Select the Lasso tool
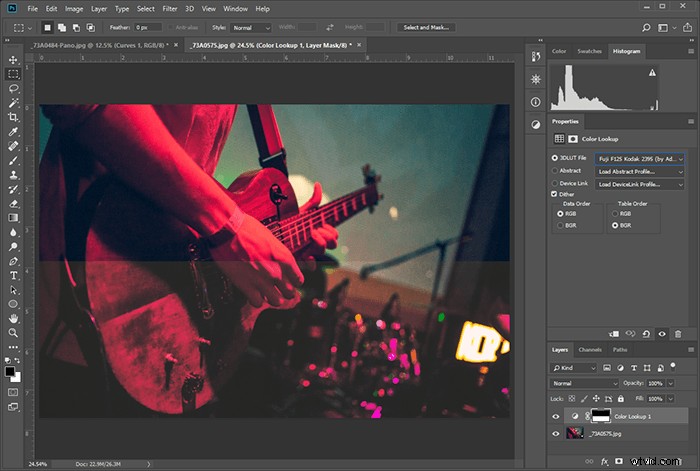 (x=13, y=88)
